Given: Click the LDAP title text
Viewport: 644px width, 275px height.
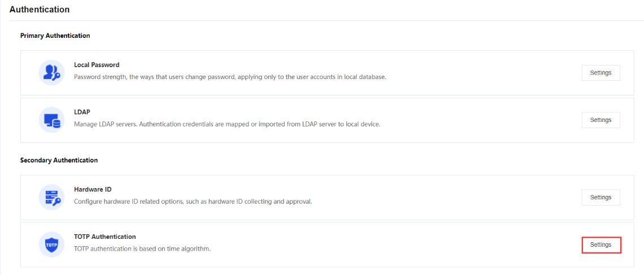Looking at the screenshot, I should coord(82,112).
